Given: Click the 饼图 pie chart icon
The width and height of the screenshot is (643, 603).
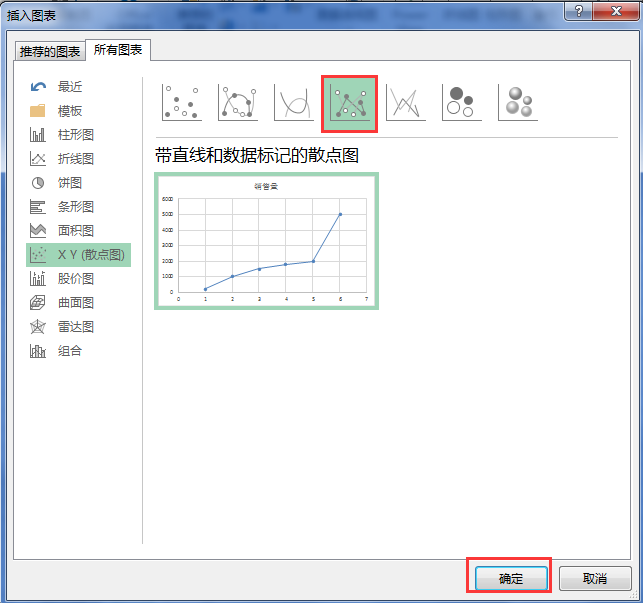Looking at the screenshot, I should (x=38, y=183).
